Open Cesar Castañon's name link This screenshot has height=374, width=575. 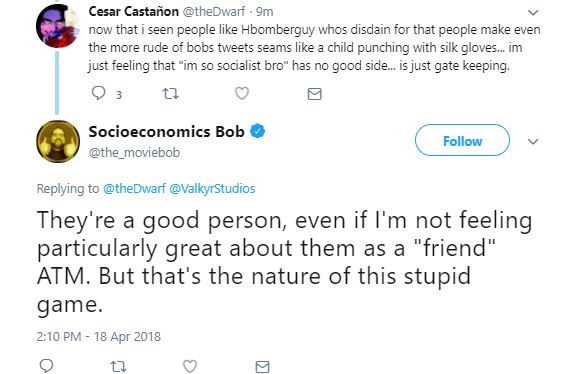133,11
